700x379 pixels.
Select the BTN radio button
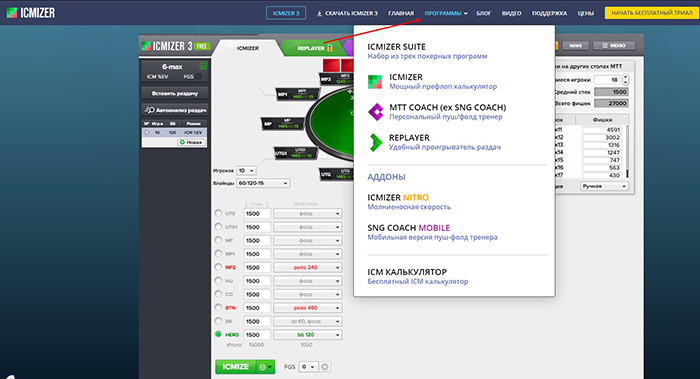pos(218,308)
